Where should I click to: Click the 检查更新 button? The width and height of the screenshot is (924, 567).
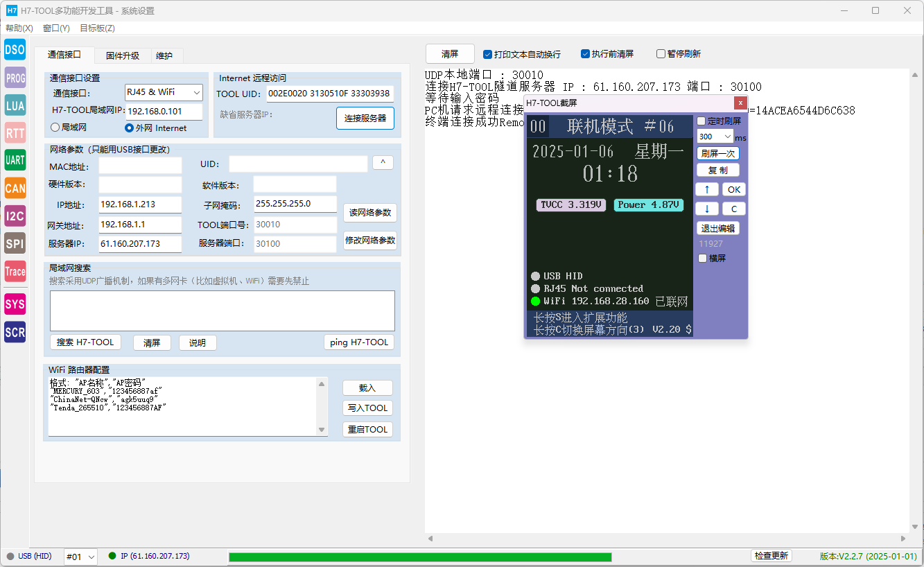pos(772,556)
